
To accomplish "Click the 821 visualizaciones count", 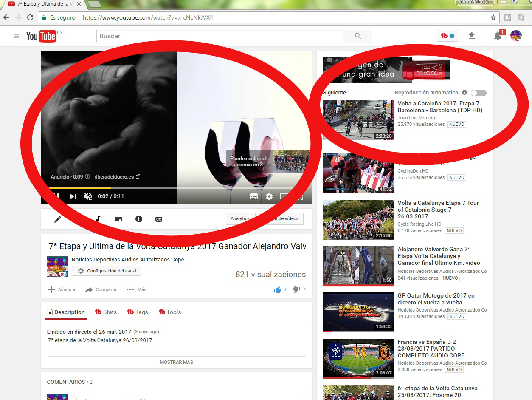I will point(270,275).
